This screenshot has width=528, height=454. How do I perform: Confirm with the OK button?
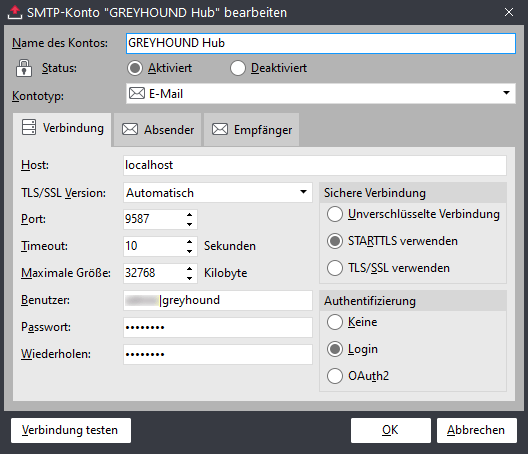tap(391, 430)
